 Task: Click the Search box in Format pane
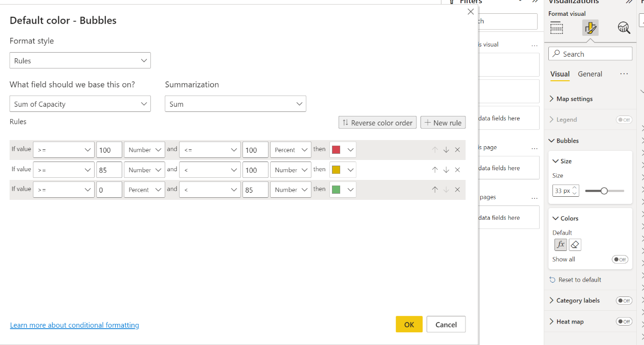point(590,54)
